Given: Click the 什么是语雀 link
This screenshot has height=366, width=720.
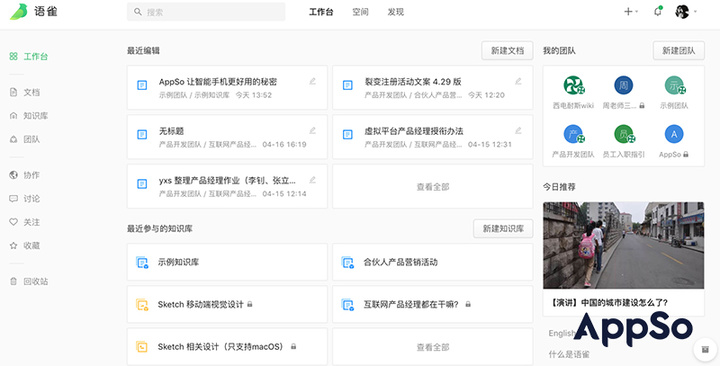Looking at the screenshot, I should click(x=568, y=354).
